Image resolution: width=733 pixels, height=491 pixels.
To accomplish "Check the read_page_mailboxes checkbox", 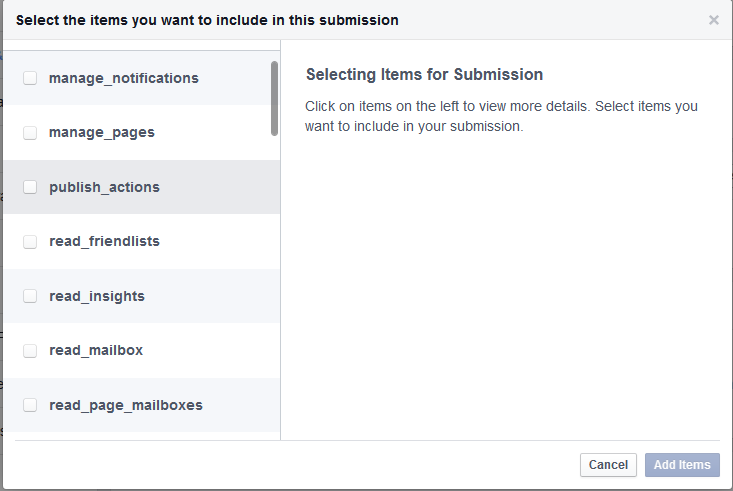I will (30, 405).
